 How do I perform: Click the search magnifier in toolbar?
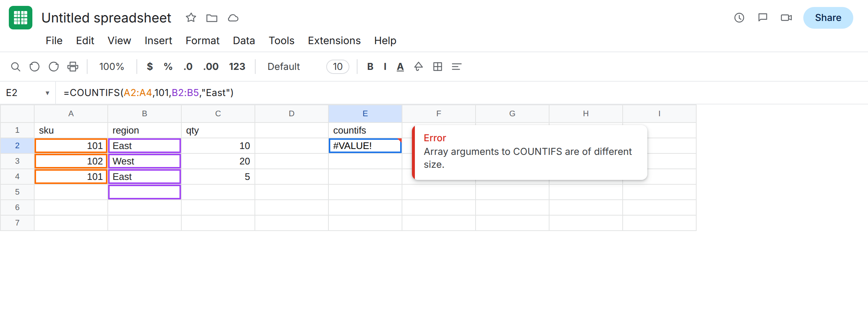(x=15, y=67)
